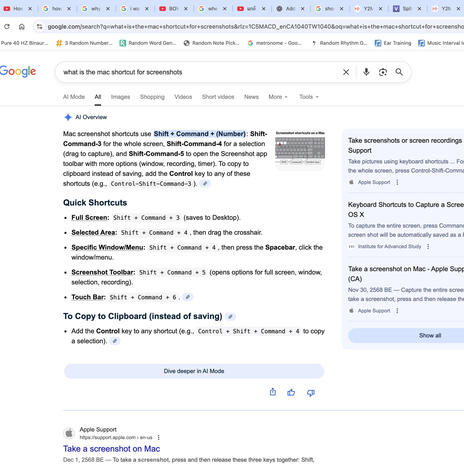Open options for 'Take screenshots or screen recordings' source
Viewport: 464px width, 464px height.
397,182
